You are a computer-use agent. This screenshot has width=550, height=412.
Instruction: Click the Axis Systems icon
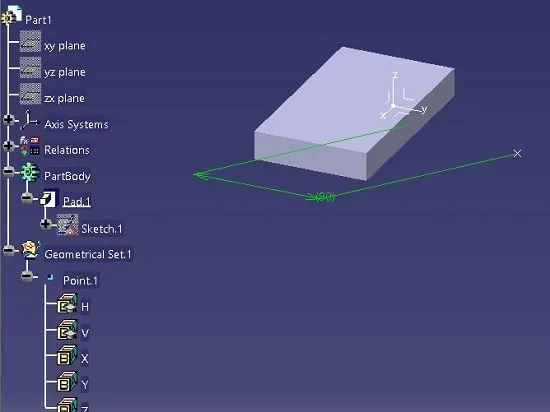tap(29, 120)
